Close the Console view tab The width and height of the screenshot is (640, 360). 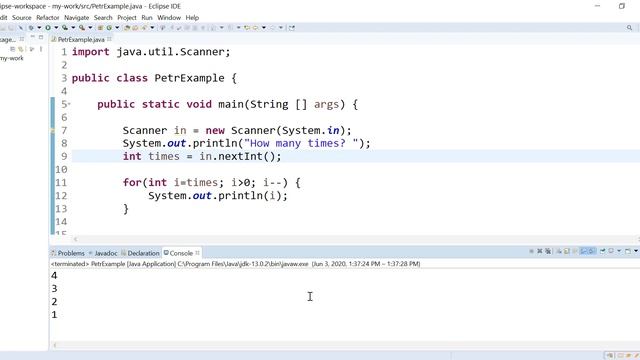coord(198,253)
